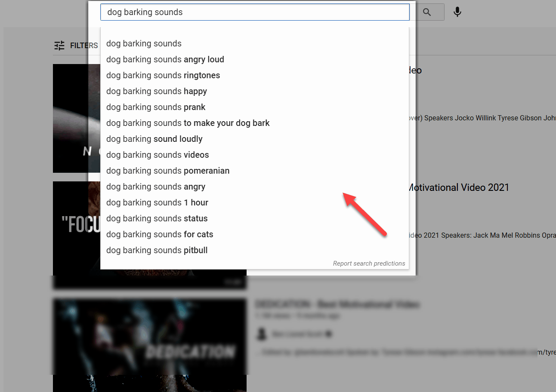
Task: Choose the top suggestion 'dog barking sounds'
Action: (x=144, y=43)
